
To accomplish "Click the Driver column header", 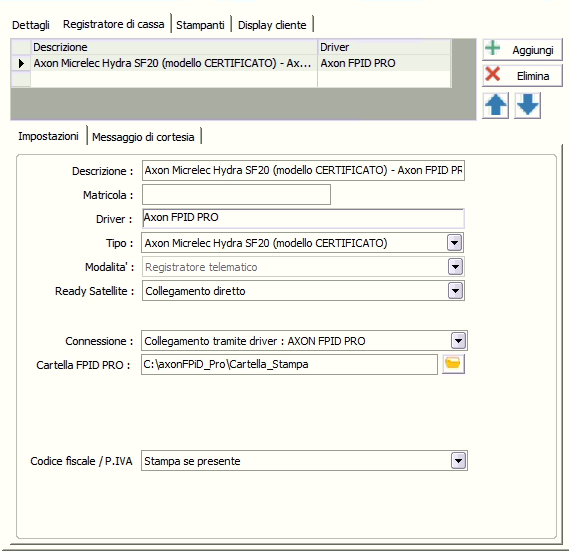I will point(384,47).
